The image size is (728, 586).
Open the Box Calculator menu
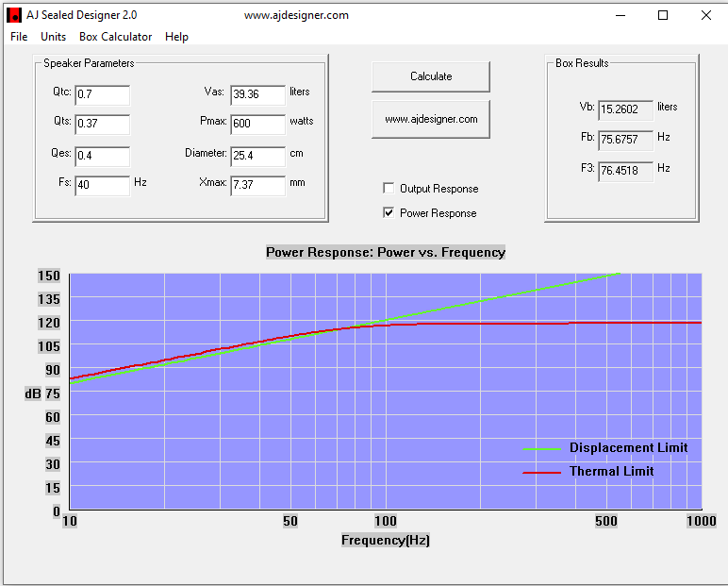click(115, 37)
